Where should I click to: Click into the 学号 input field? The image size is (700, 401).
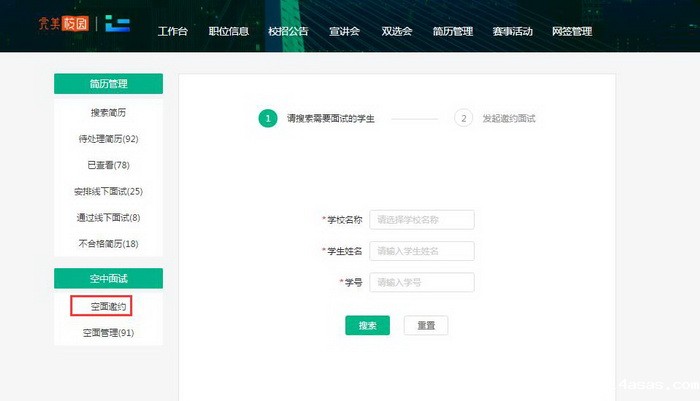(x=421, y=283)
